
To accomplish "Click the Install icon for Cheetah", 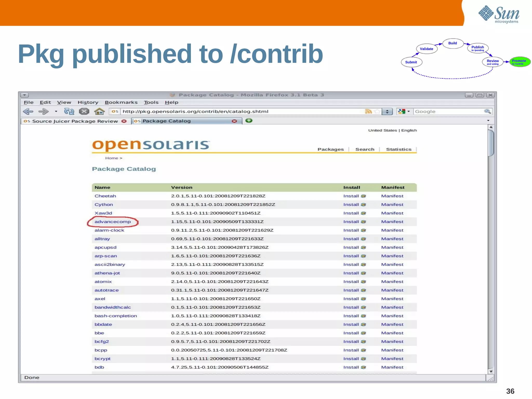I will [363, 196].
